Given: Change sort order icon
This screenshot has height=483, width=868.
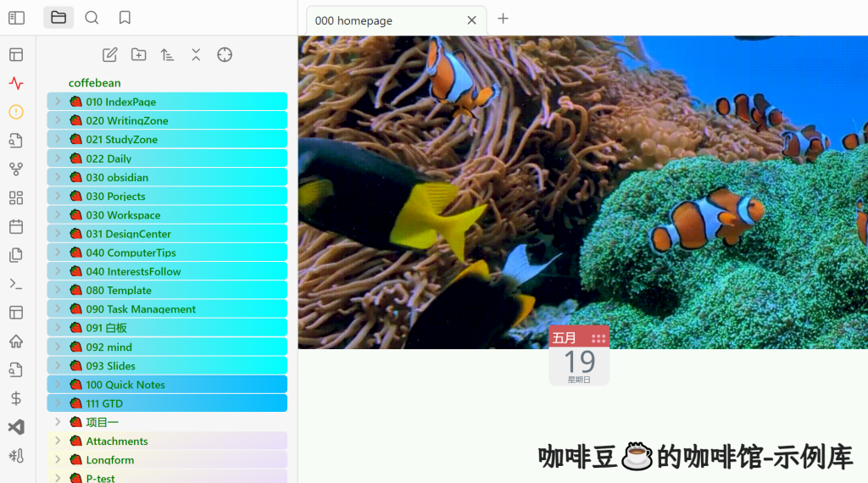Looking at the screenshot, I should point(167,55).
